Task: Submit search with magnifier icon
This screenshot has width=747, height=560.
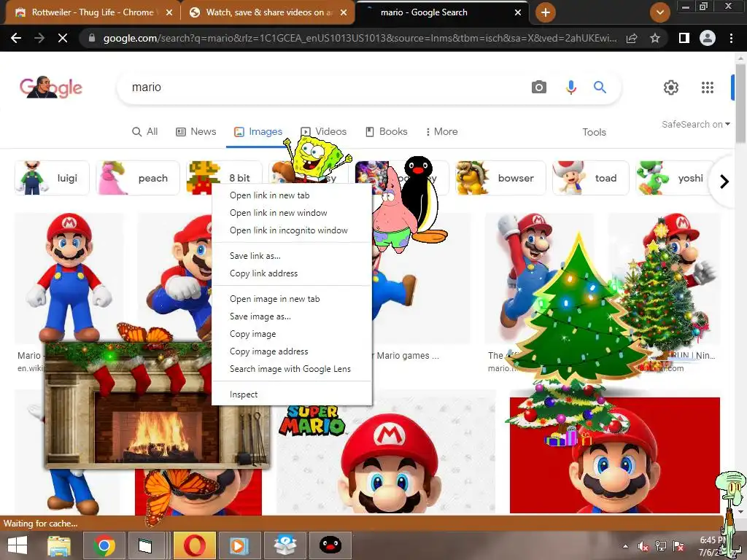Action: click(x=600, y=87)
